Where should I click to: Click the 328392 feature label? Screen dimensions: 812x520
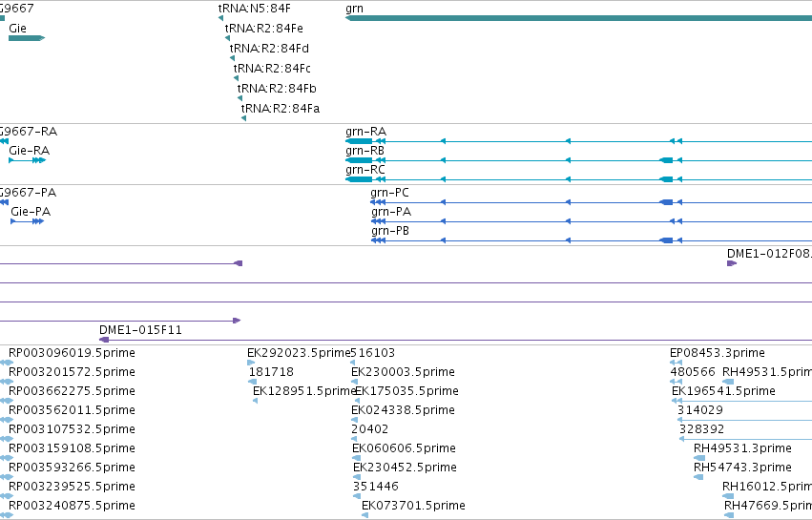pos(701,429)
